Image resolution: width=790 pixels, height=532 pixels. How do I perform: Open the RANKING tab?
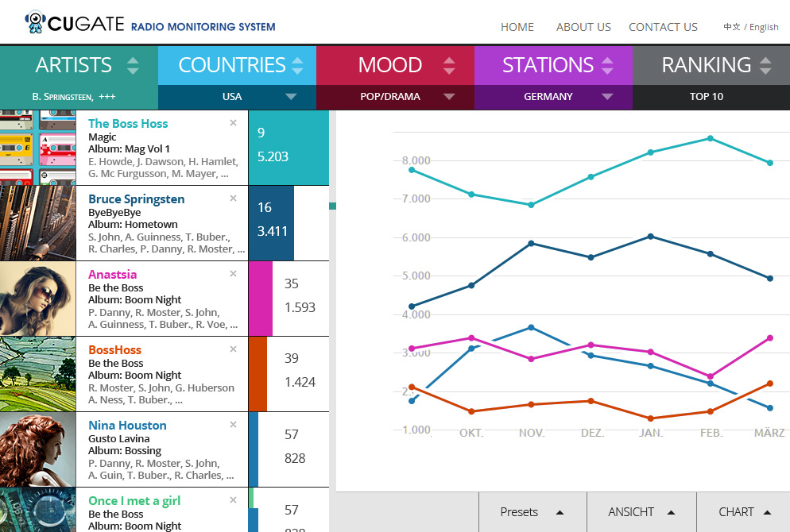pyautogui.click(x=706, y=65)
